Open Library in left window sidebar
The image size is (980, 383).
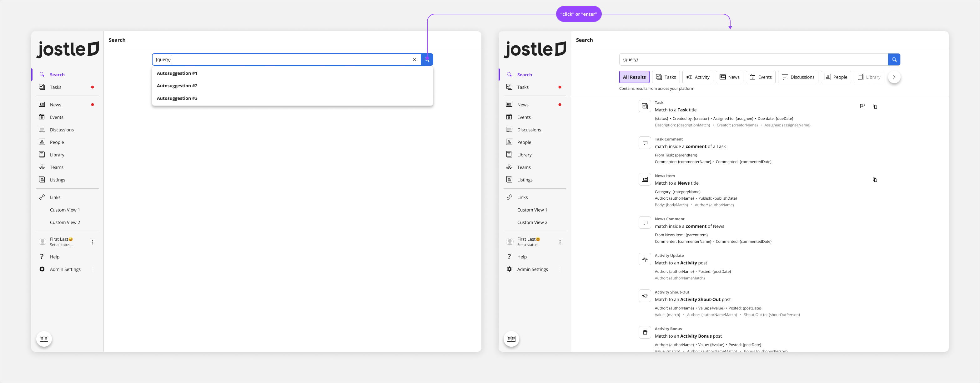[67, 155]
